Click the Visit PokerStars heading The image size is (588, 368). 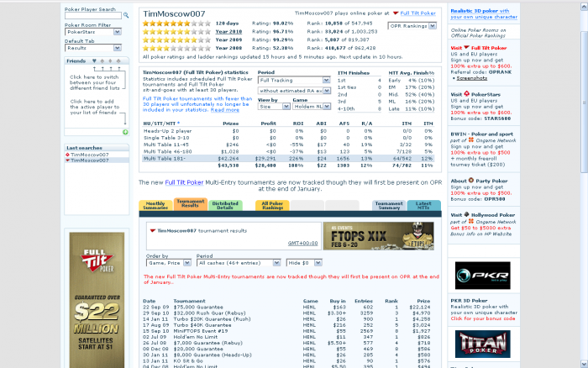(x=475, y=94)
